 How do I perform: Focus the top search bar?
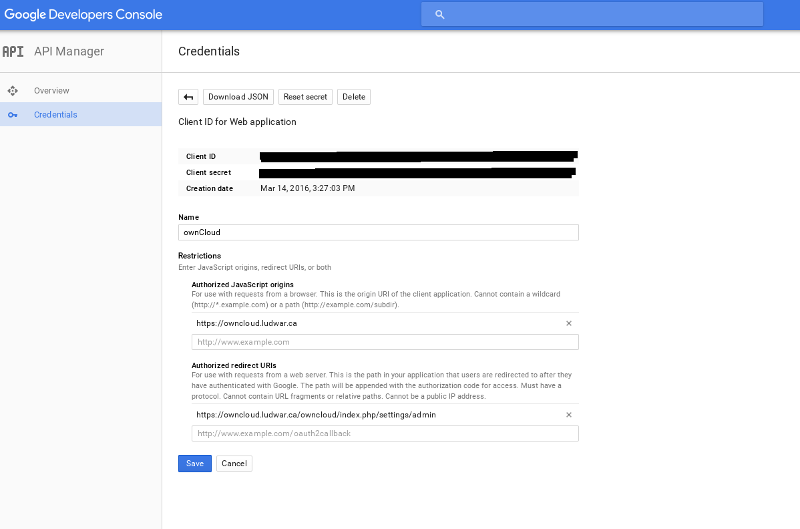pyautogui.click(x=592, y=14)
